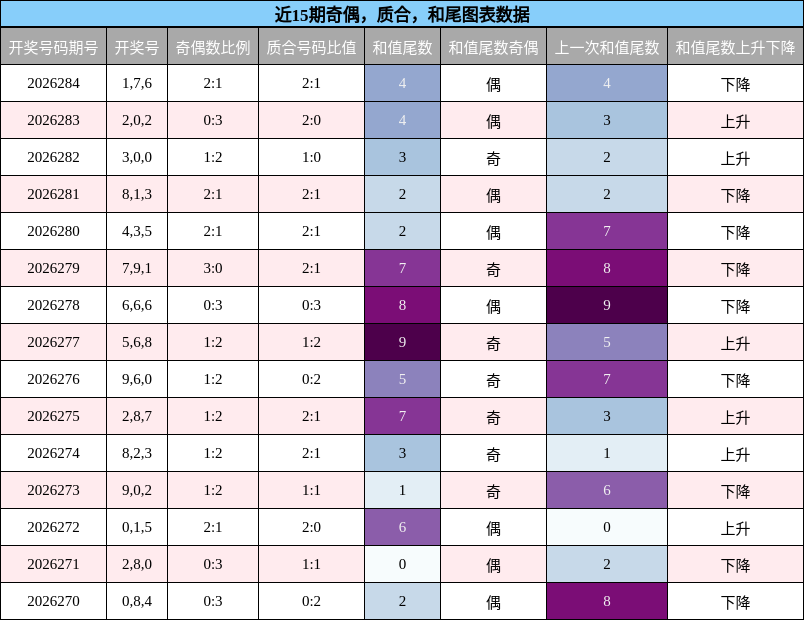Viewport: 804px width, 620px height.
Task: Click draw number 8,2,3
Action: click(137, 453)
